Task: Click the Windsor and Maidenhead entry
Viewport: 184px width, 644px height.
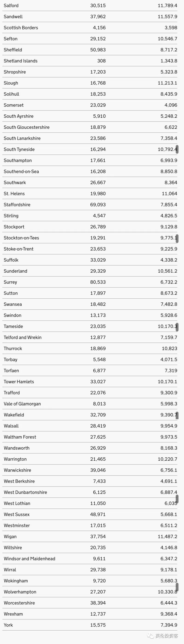Action: coord(29,558)
